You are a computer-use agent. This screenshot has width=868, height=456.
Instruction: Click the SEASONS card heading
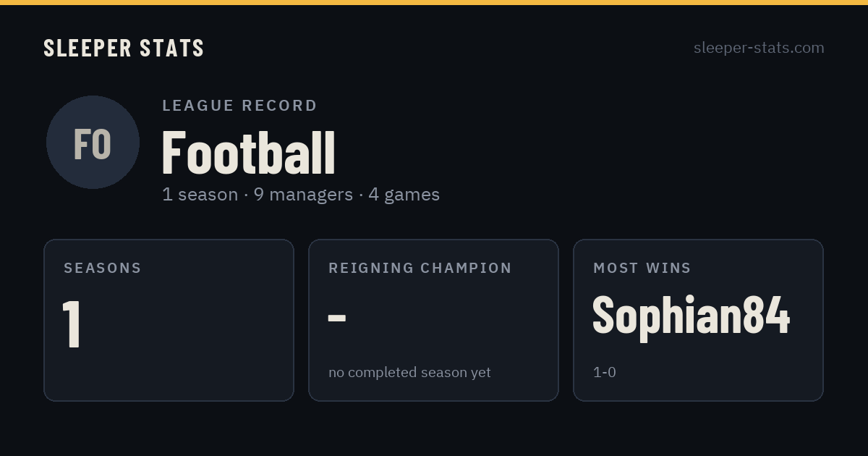click(103, 268)
